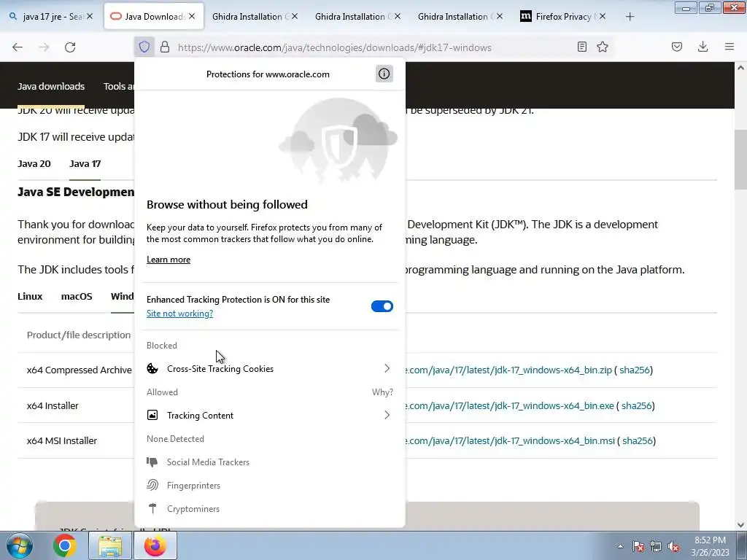Open the Pocket save icon
Viewport: 747px width, 560px height.
coord(677,47)
